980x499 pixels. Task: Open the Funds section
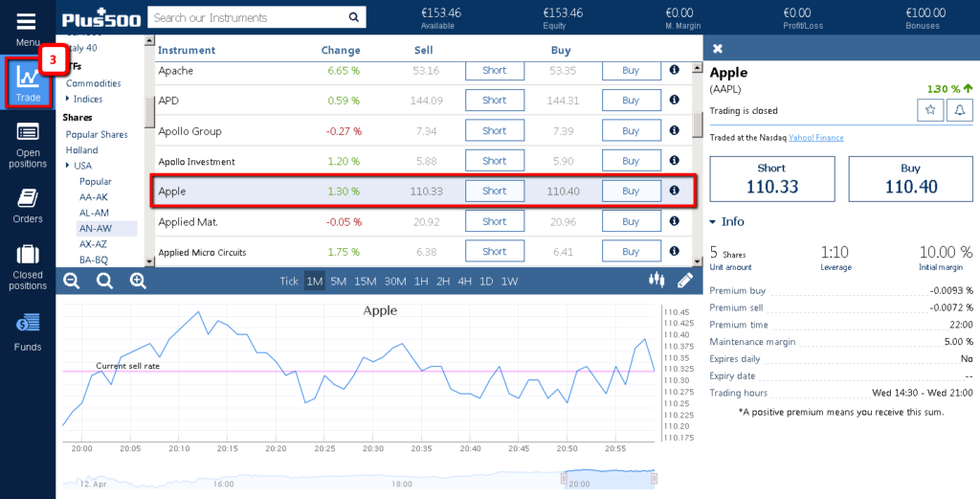[x=28, y=332]
